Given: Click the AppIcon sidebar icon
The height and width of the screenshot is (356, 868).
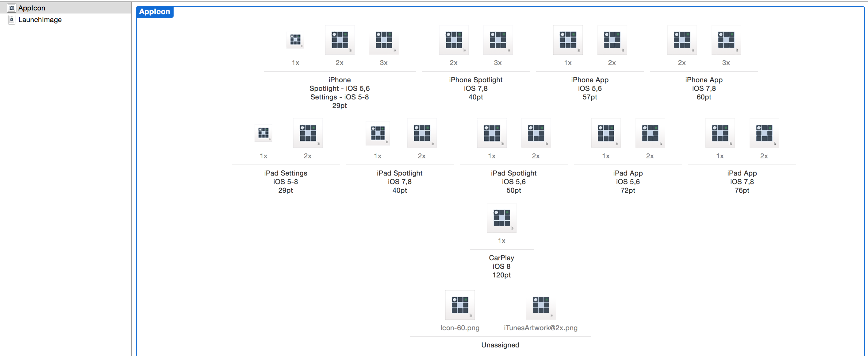Looking at the screenshot, I should point(12,8).
